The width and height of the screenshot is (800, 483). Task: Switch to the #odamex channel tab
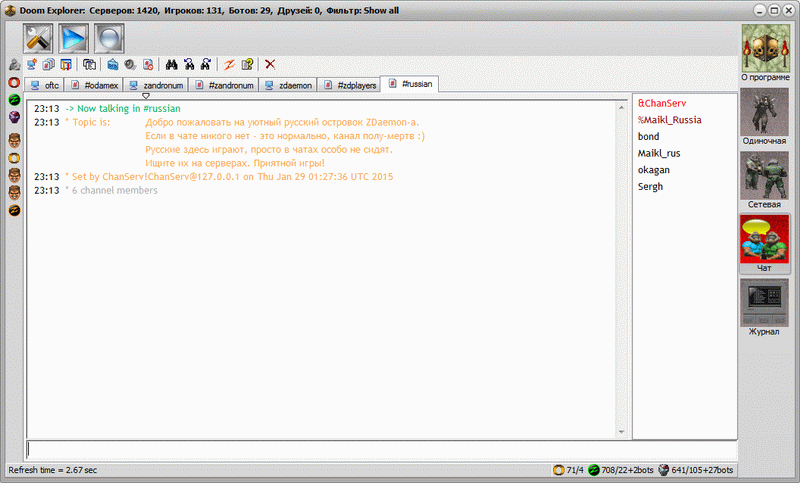click(95, 86)
